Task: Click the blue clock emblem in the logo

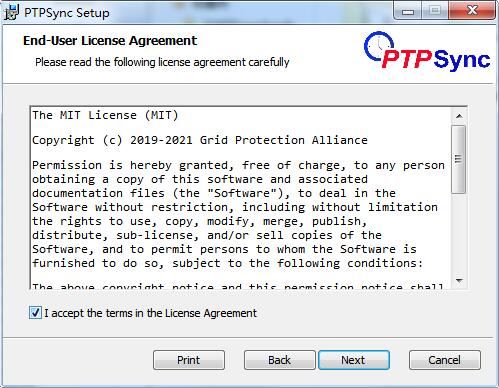Action: 379,46
